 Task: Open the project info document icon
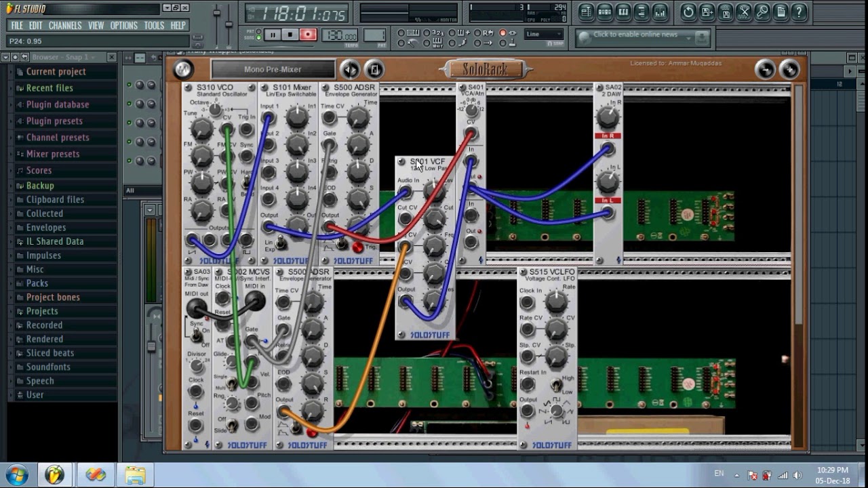pos(781,12)
